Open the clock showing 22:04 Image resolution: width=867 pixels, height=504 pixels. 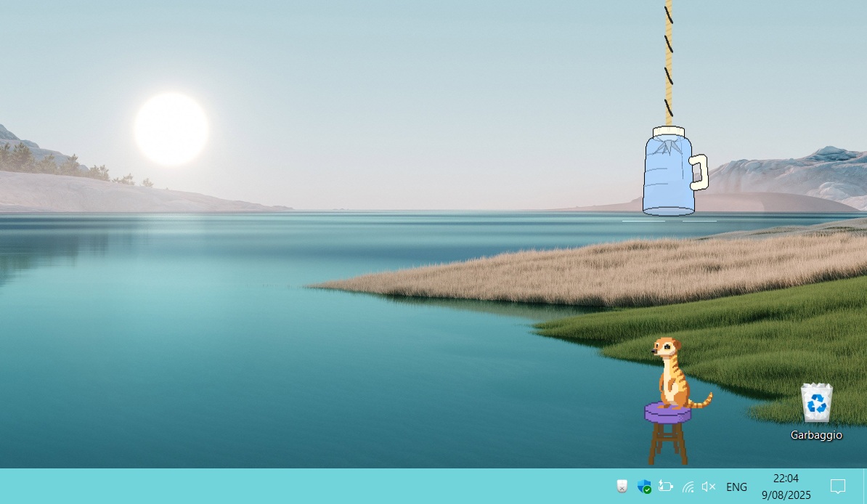tap(786, 487)
